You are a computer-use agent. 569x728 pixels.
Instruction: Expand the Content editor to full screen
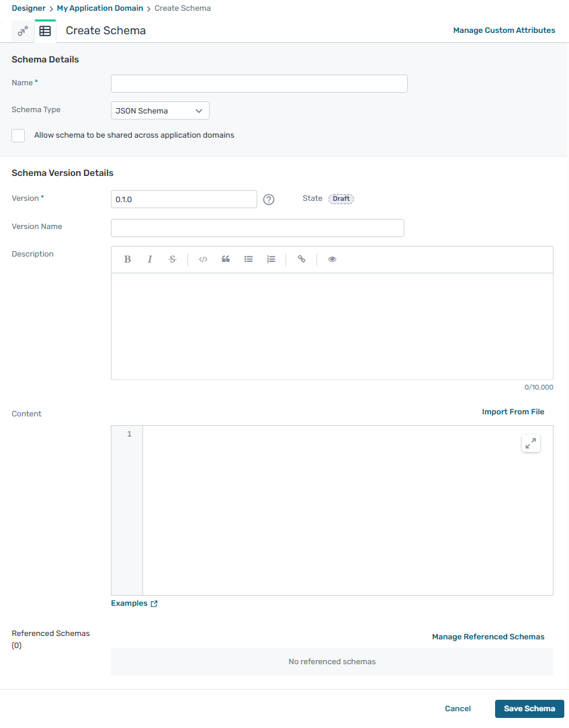point(531,443)
